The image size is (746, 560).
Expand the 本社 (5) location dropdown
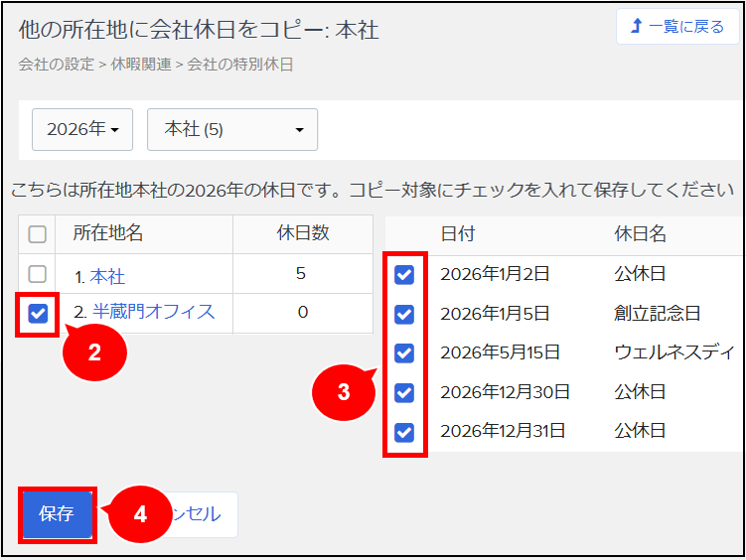pyautogui.click(x=232, y=129)
